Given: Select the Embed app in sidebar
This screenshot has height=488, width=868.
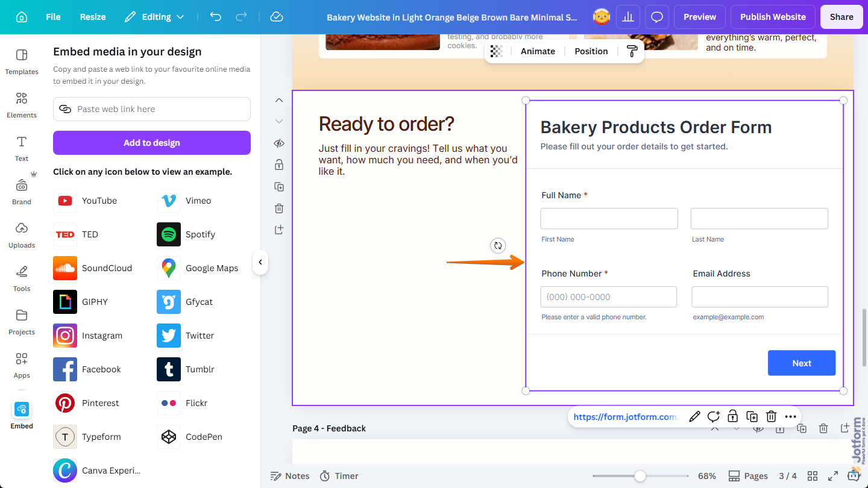Looking at the screenshot, I should click(22, 415).
